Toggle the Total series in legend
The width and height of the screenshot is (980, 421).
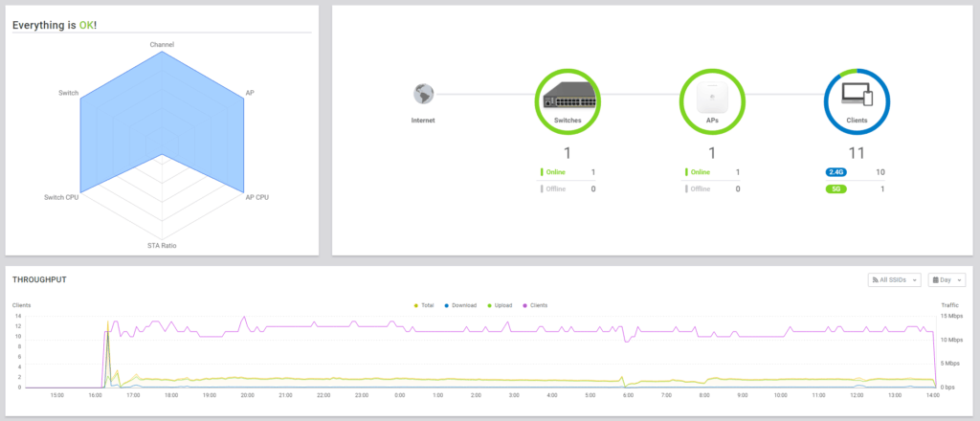424,305
